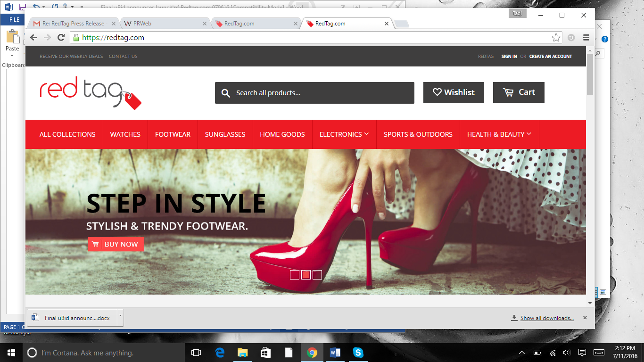Click the Wi-Fi network icon in the tray
The width and height of the screenshot is (644, 362).
click(x=552, y=353)
